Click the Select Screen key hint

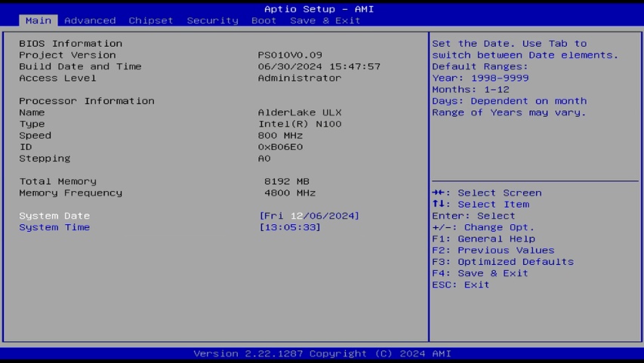click(487, 192)
